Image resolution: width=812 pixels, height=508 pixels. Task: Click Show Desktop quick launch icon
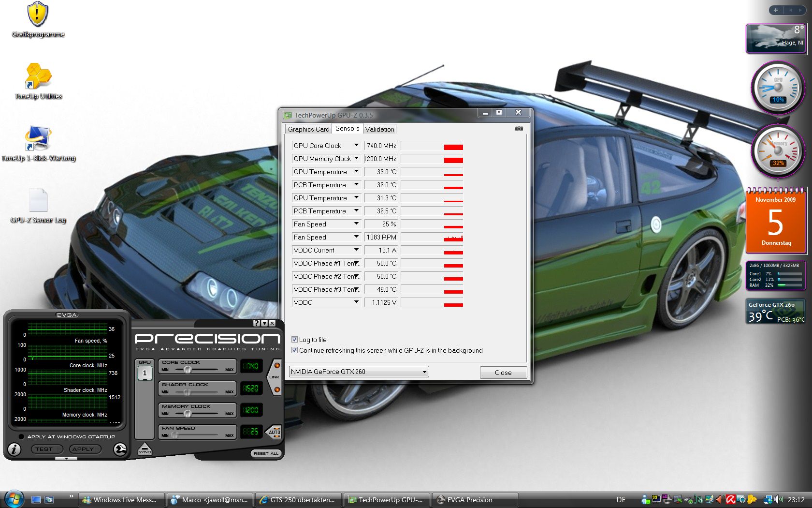click(x=36, y=500)
